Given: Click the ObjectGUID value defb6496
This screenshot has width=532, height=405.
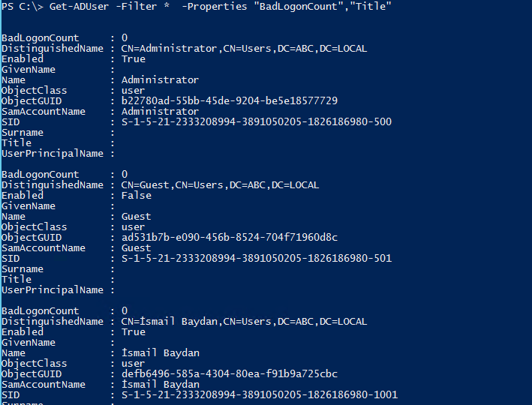Looking at the screenshot, I should [x=230, y=373].
